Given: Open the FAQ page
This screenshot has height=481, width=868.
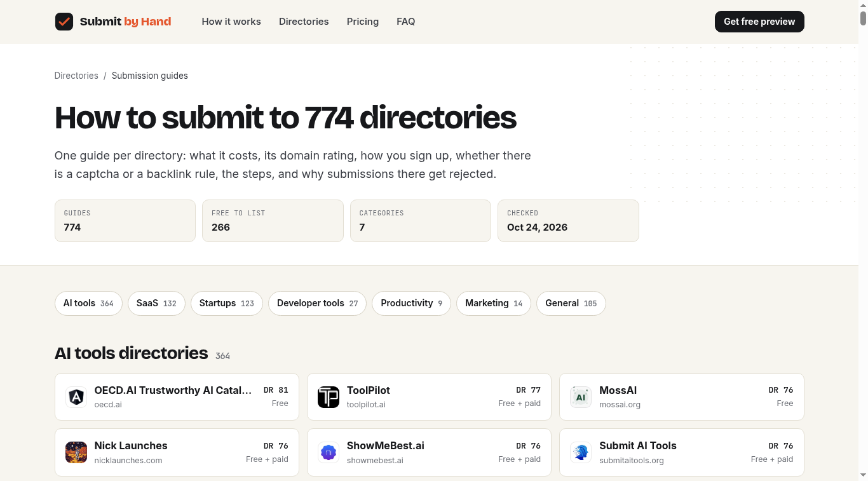Looking at the screenshot, I should pyautogui.click(x=406, y=22).
